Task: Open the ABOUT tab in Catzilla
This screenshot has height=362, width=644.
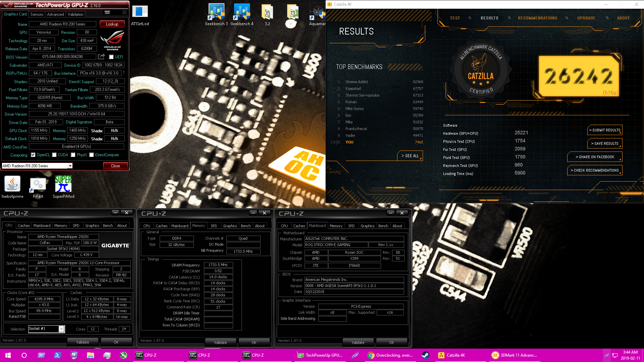Action: [x=623, y=18]
